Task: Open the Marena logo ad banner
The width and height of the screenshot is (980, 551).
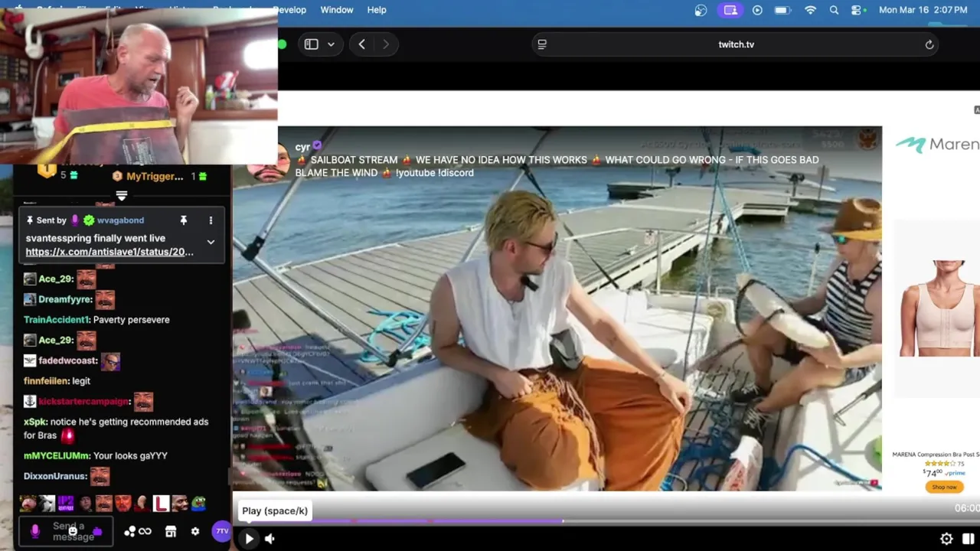Action: tap(937, 144)
